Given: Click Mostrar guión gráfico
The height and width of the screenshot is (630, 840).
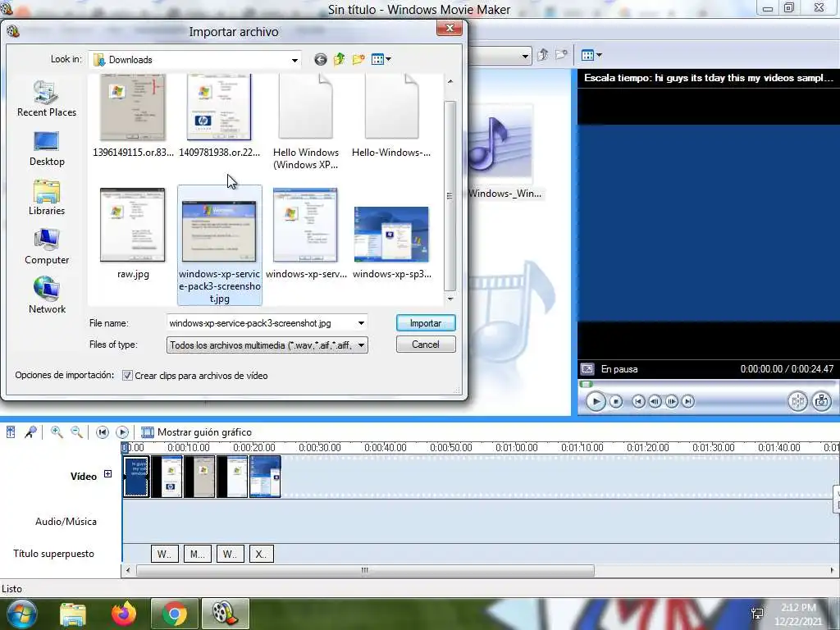Looking at the screenshot, I should 196,432.
